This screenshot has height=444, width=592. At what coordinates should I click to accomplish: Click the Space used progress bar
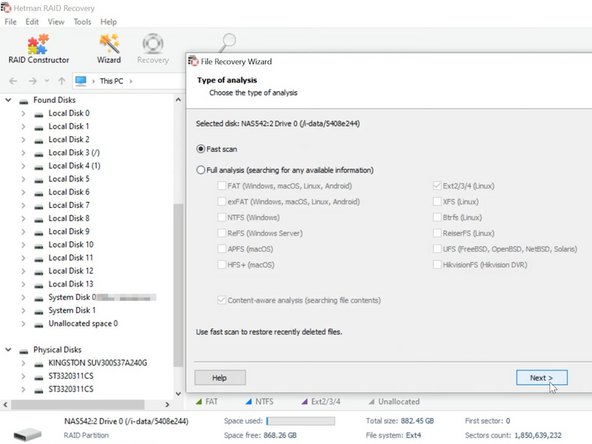300,421
